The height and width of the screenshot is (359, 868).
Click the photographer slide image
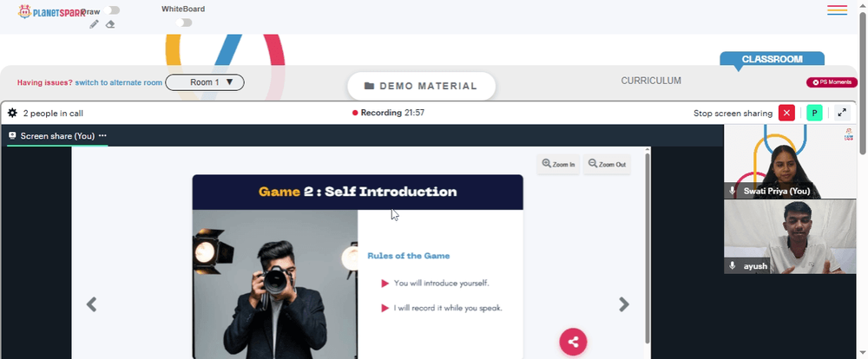(275, 284)
